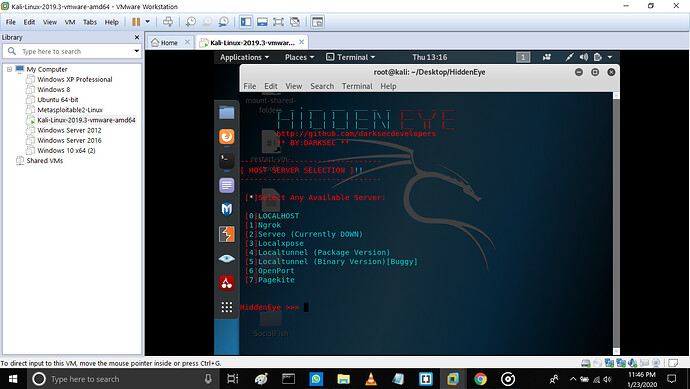
Task: Open the power options dropdown arrow beside pause
Action: coord(148,22)
